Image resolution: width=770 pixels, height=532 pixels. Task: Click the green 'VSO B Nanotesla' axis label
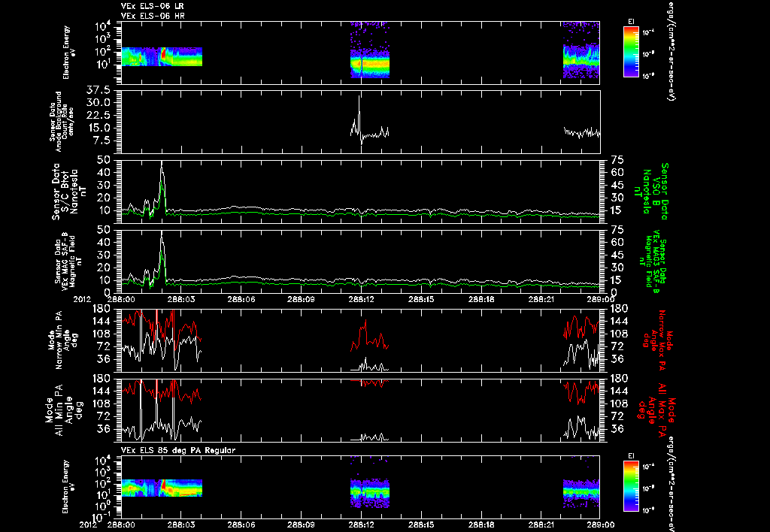[651, 192]
